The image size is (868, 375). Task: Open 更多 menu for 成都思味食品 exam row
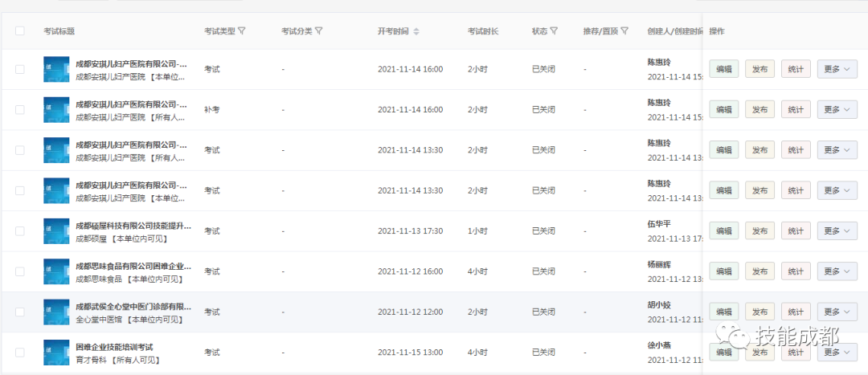click(837, 271)
